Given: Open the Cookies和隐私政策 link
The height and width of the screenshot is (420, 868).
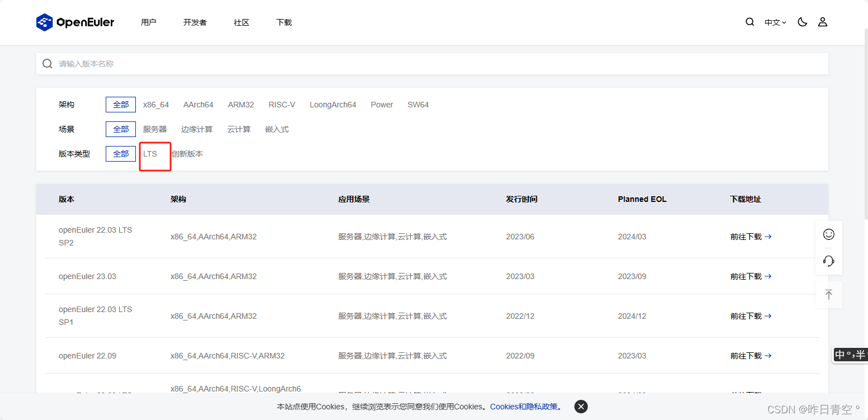Looking at the screenshot, I should pos(526,407).
